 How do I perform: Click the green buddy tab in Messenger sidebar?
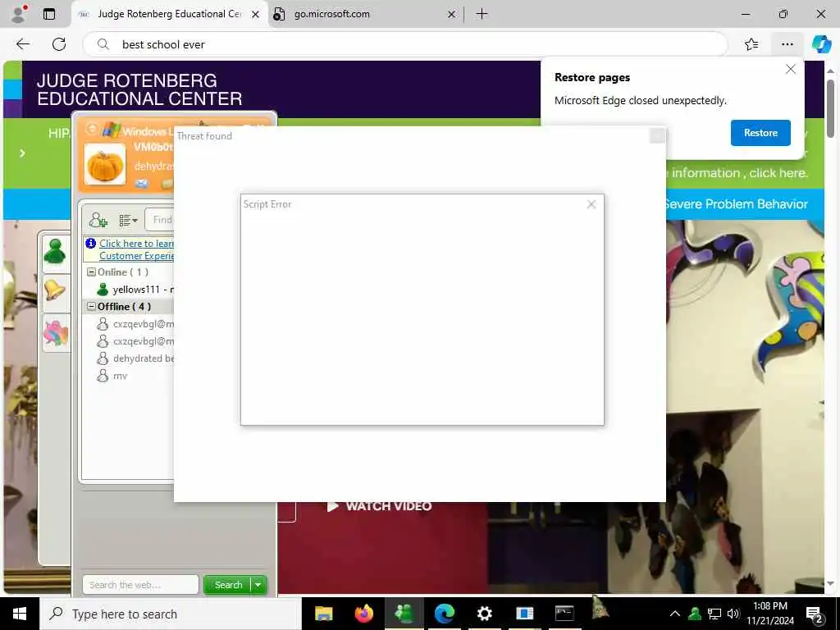tap(55, 252)
